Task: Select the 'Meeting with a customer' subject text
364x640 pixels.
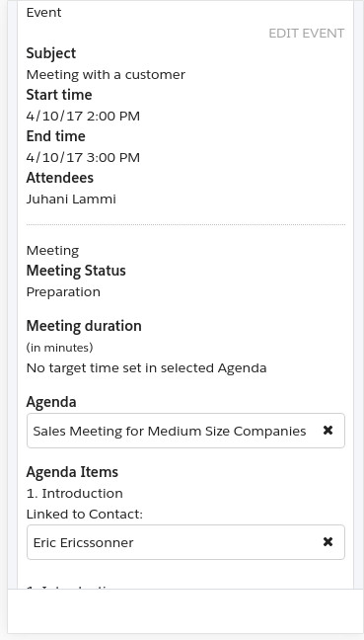Action: [106, 75]
